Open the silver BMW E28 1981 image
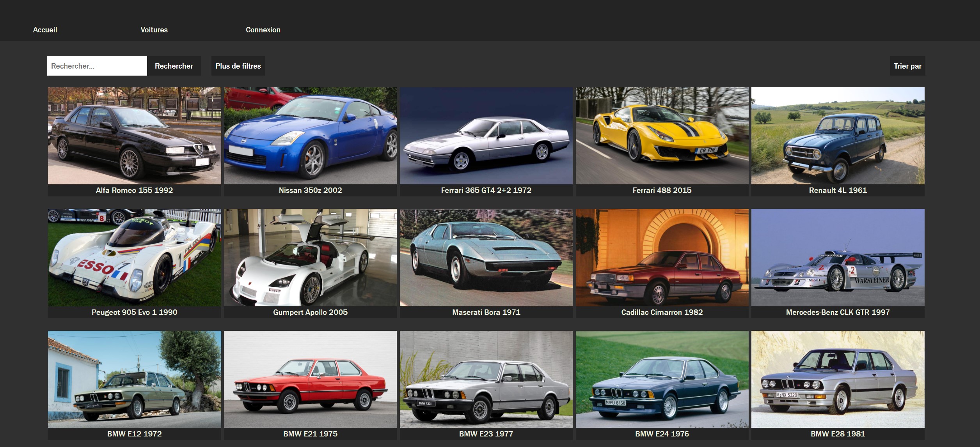 838,379
